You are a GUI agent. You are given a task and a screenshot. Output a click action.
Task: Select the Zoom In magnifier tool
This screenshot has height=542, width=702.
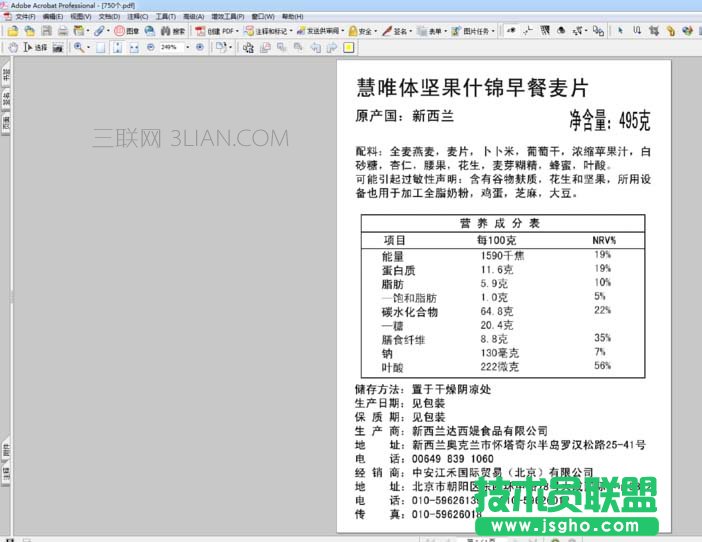(79, 47)
